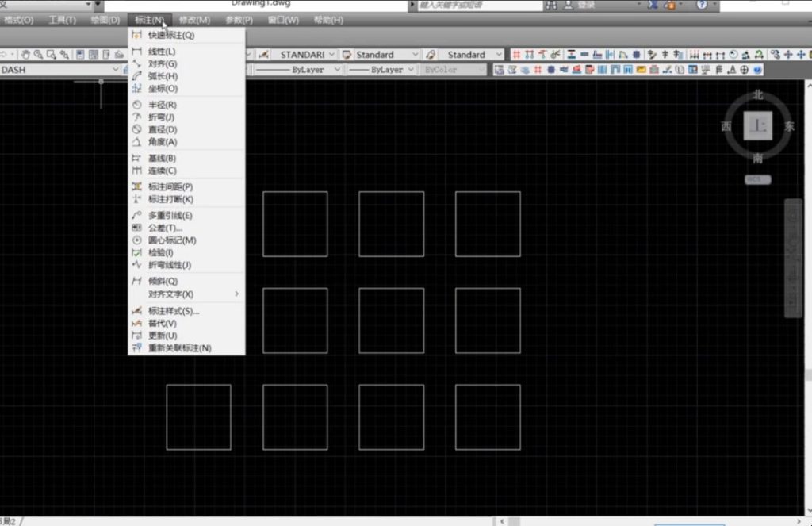Screen dimensions: 812x526
Task: Open the 绘图(D) menu
Action: point(105,20)
